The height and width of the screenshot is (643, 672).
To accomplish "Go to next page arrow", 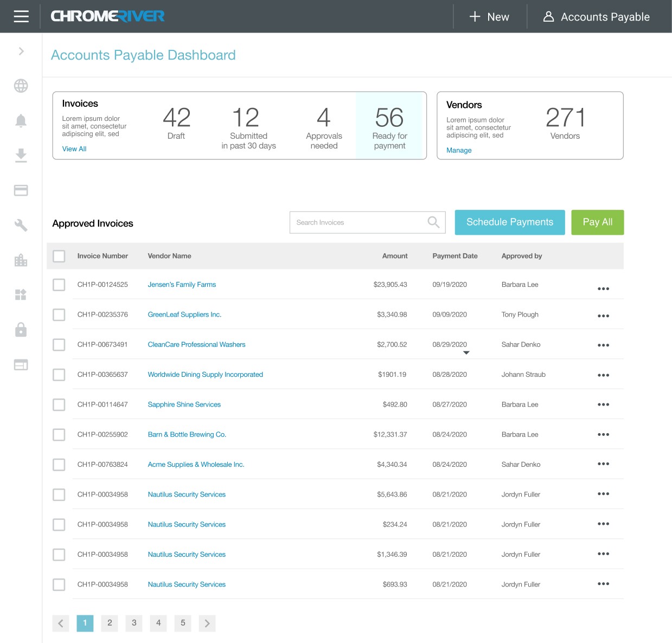I will coord(207,623).
